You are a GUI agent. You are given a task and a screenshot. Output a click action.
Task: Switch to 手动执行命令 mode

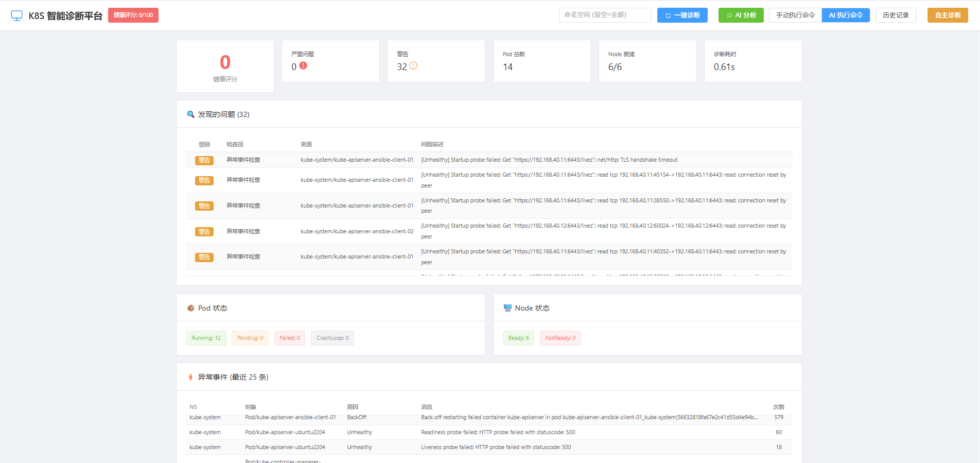pos(795,15)
